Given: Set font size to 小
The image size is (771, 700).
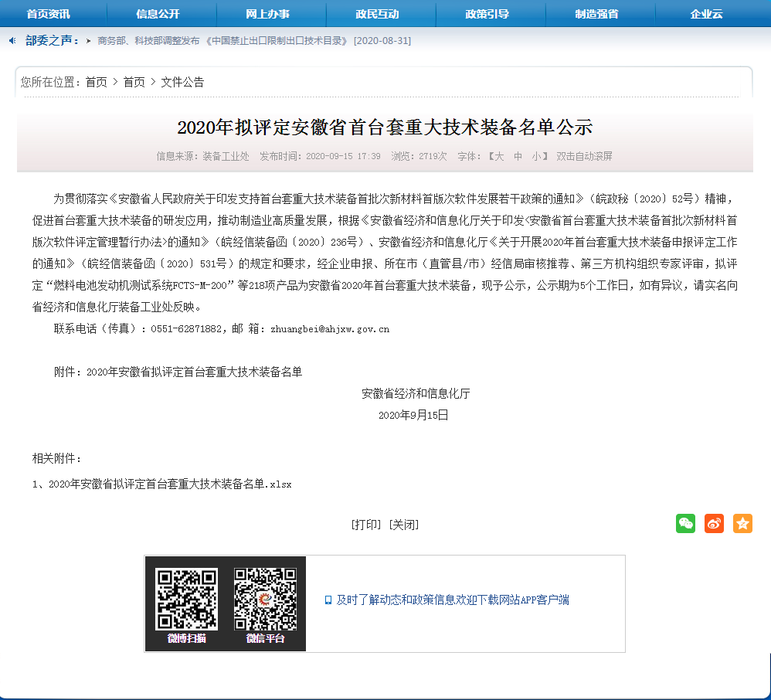Looking at the screenshot, I should tap(536, 156).
